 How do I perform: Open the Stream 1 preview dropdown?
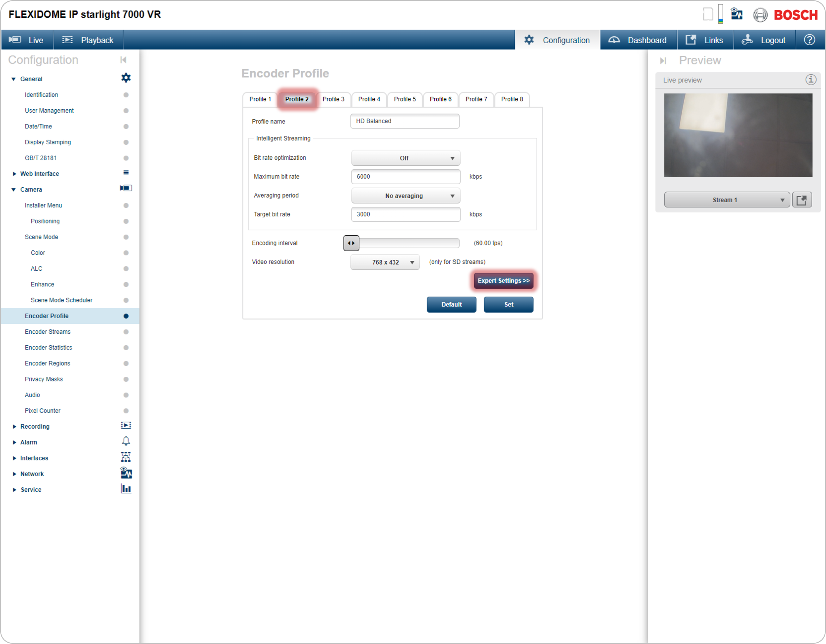tap(727, 200)
